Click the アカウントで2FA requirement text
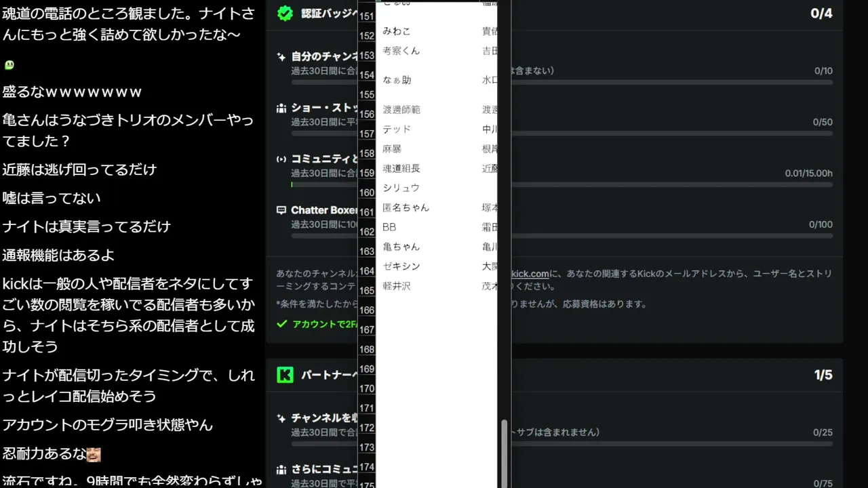 (325, 324)
